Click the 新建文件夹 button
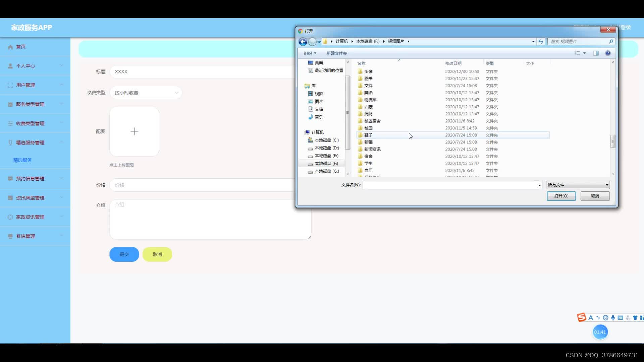The image size is (644, 362). point(336,53)
